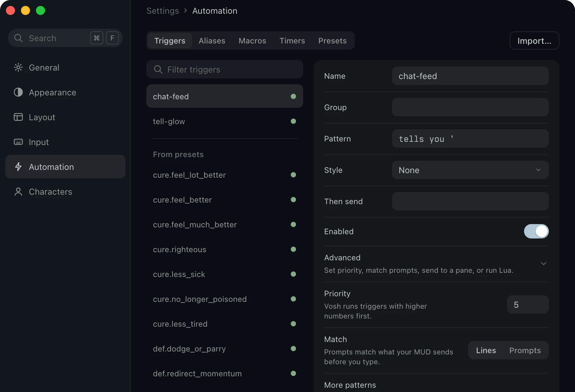575x392 pixels.
Task: Select the def.dodge_or_parry trigger
Action: [x=225, y=349]
